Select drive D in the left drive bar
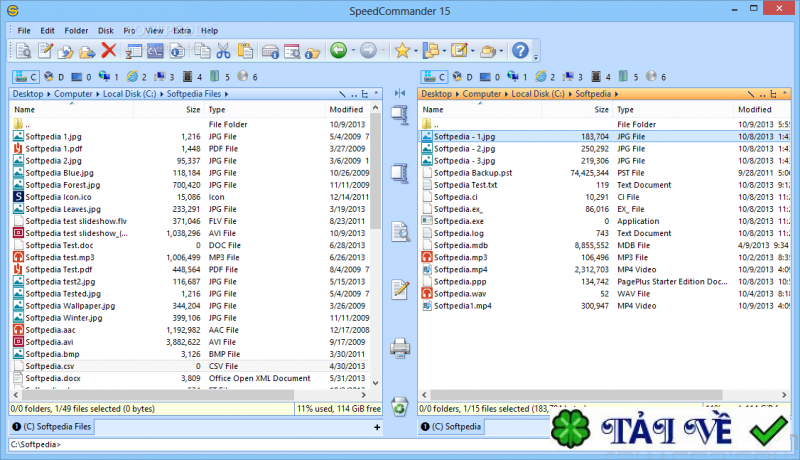 point(56,76)
